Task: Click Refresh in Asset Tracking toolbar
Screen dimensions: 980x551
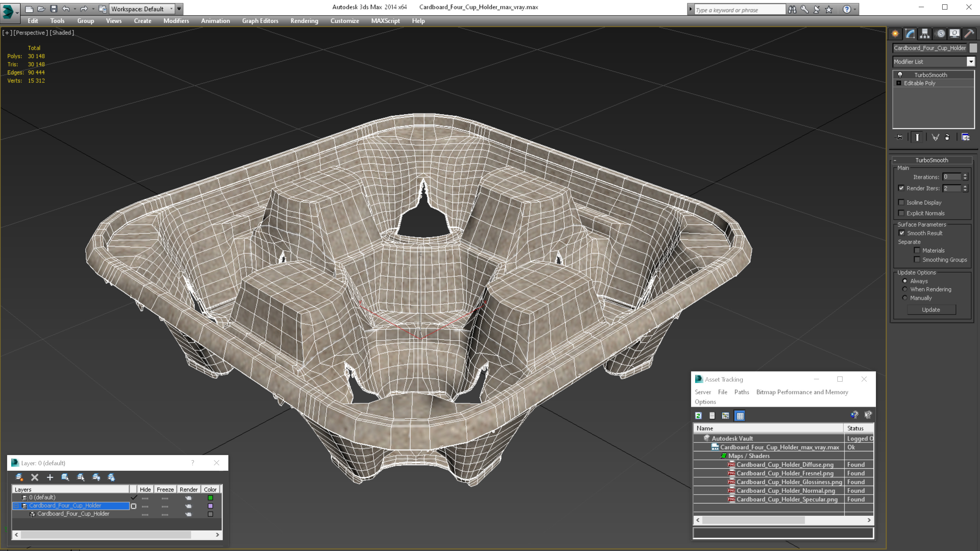Action: point(698,416)
